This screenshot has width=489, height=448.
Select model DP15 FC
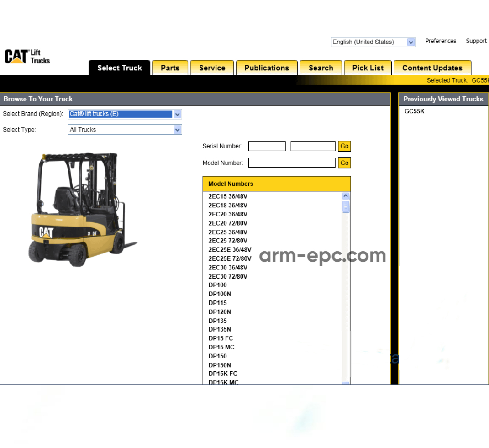[x=221, y=338]
